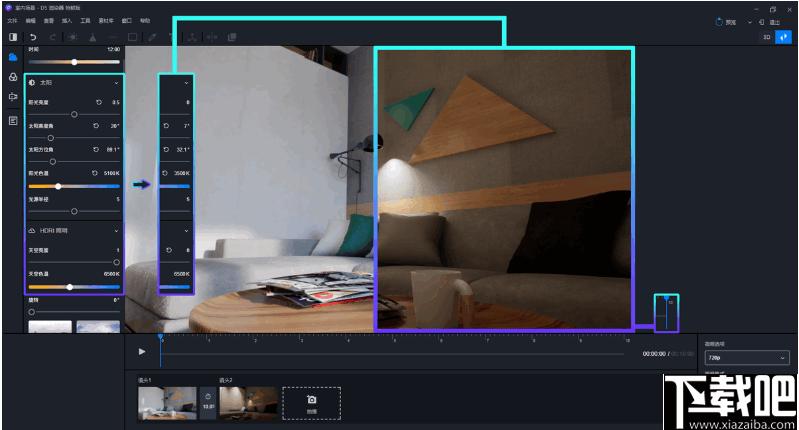This screenshot has height=430, width=799.
Task: Click the 阳光亮度 slider handle
Action: [x=74, y=114]
